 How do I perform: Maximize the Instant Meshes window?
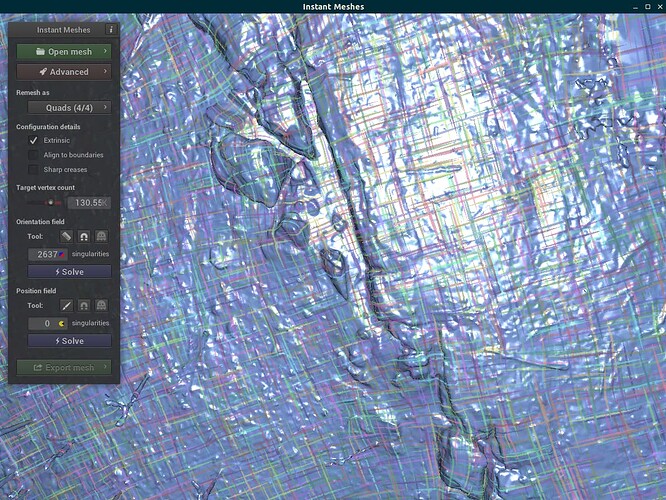click(648, 6)
